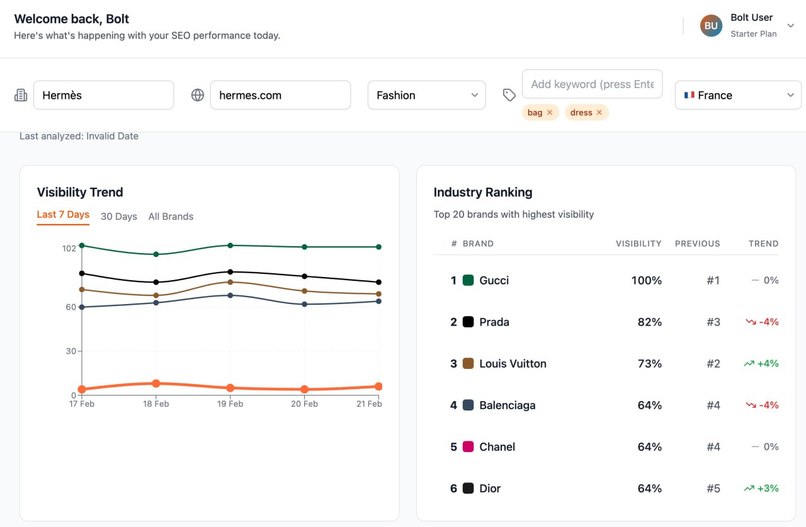Switch to the 30 Days tab
This screenshot has height=527, width=806.
coord(119,216)
